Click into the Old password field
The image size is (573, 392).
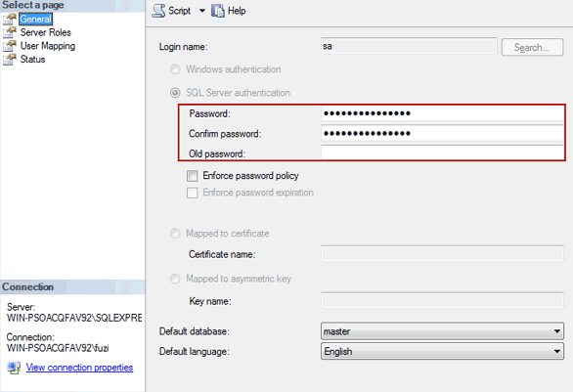coord(442,152)
